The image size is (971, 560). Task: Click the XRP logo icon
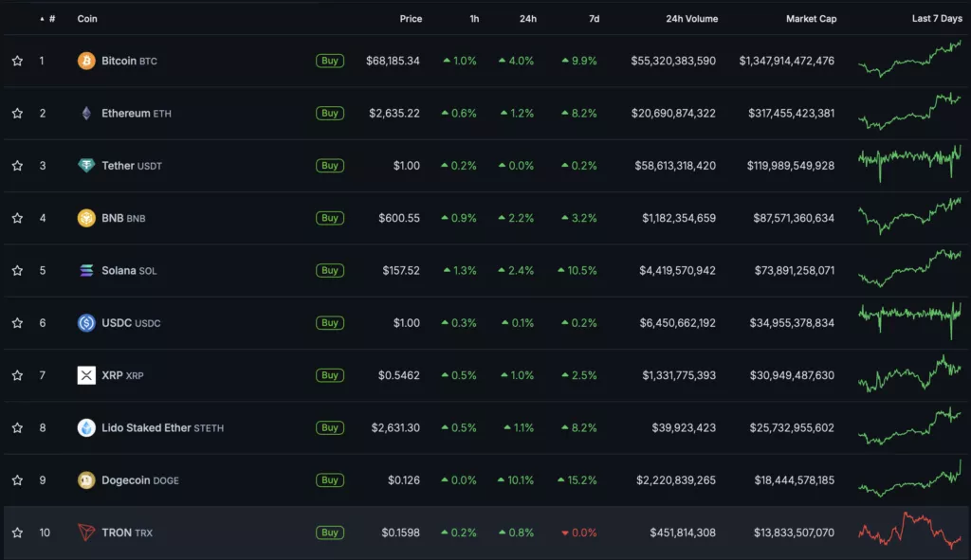(86, 375)
